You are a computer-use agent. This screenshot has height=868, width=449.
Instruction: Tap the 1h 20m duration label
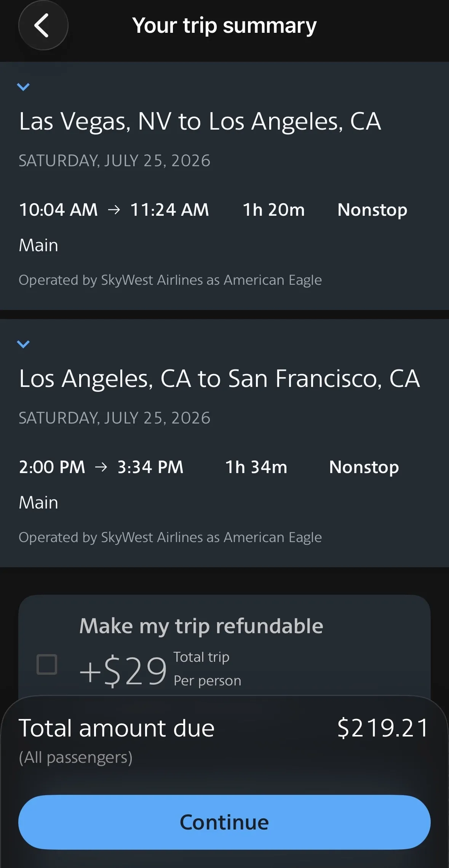point(274,210)
